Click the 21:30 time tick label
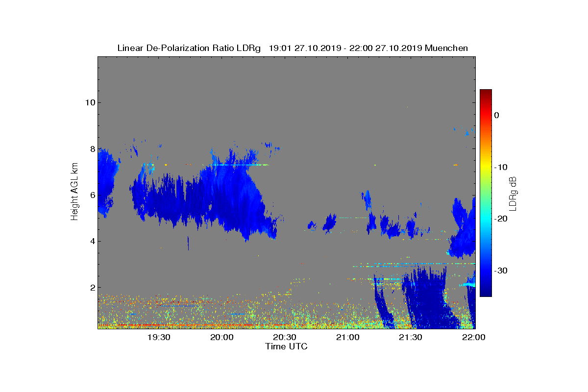The width and height of the screenshot is (588, 392). (x=411, y=337)
